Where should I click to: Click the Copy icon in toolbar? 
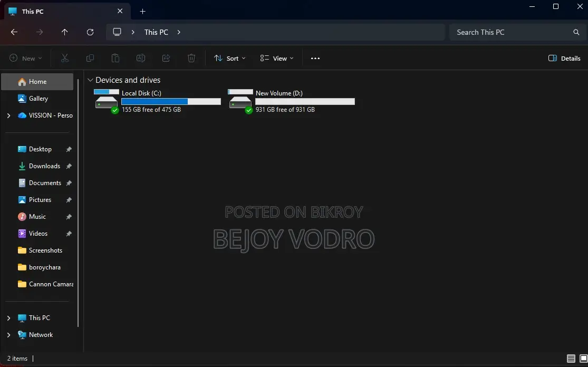point(90,58)
